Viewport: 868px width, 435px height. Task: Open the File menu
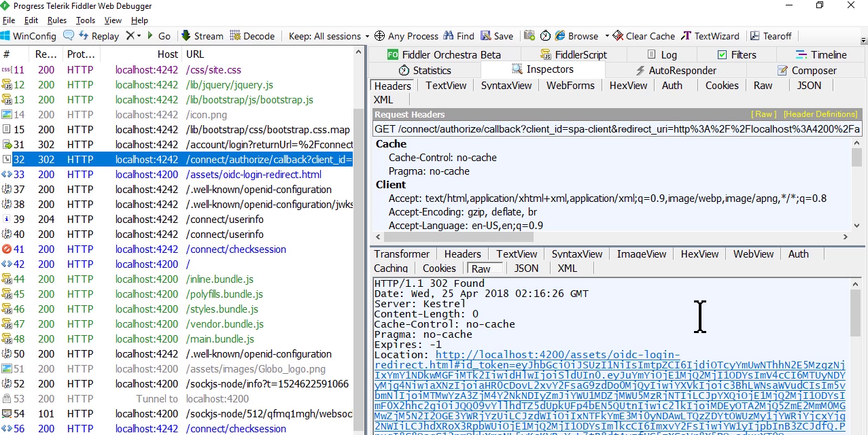point(9,20)
